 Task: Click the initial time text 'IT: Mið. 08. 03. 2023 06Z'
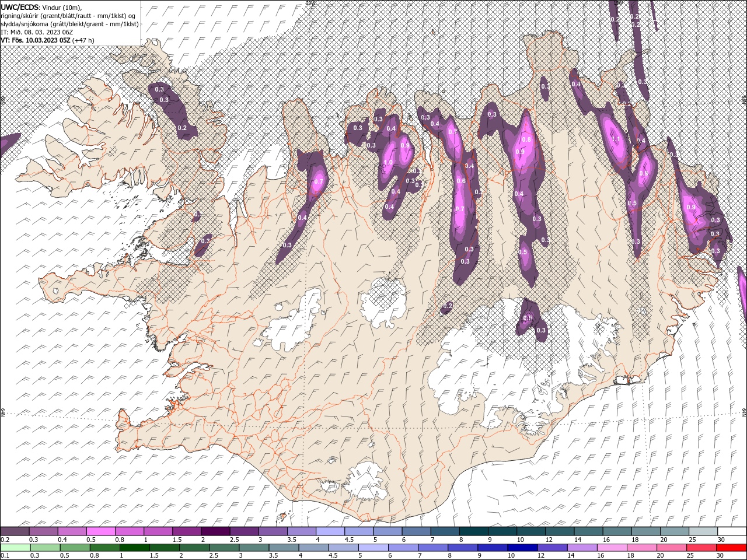click(36, 32)
